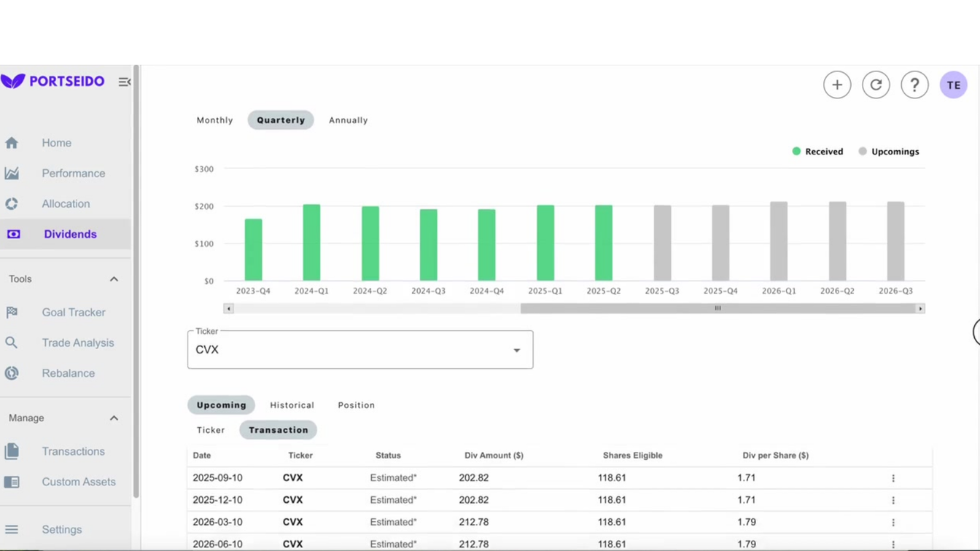Screen dimensions: 980x551
Task: Open the help question mark icon
Action: click(x=914, y=85)
